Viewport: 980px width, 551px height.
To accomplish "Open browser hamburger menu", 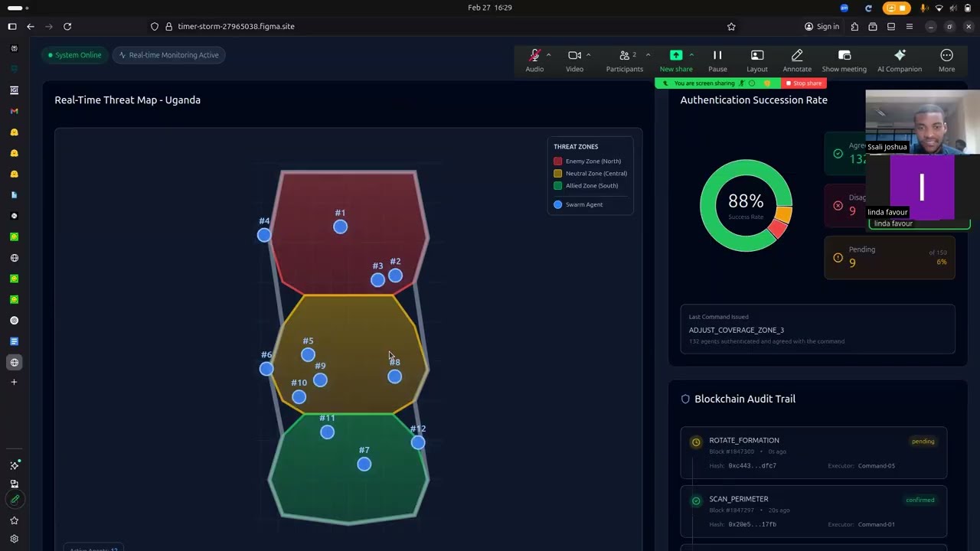I will click(910, 26).
